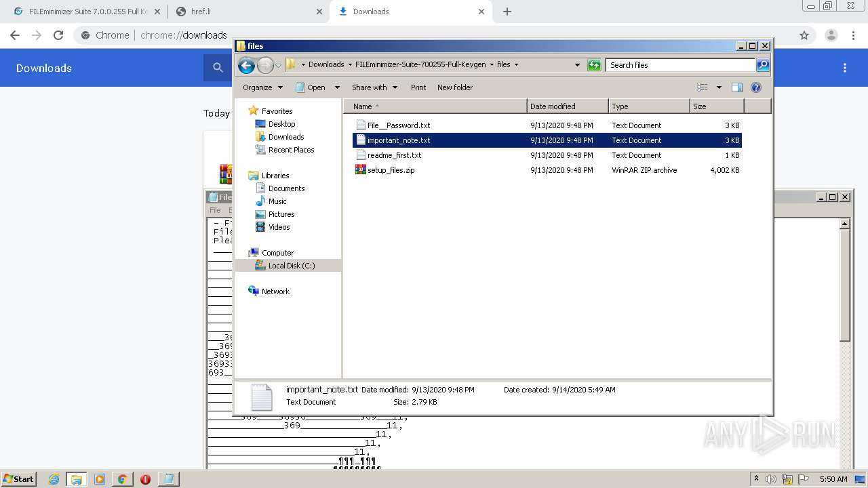Open Videos library in navigation pane
The image size is (868, 488).
(273, 227)
